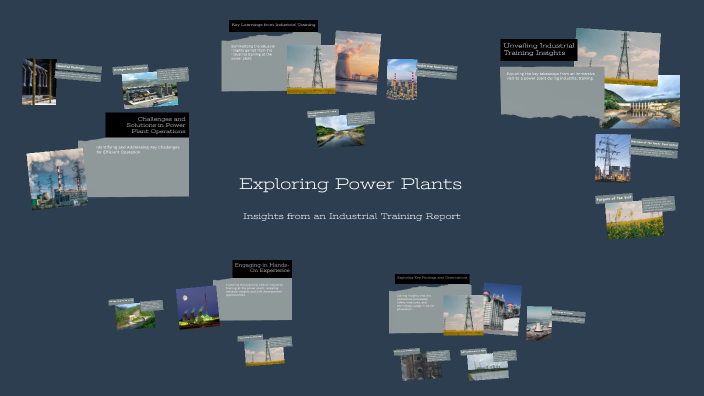Click the heading label beside the cooling towers aerial photo
This screenshot has height=396, width=704.
pyautogui.click(x=568, y=313)
